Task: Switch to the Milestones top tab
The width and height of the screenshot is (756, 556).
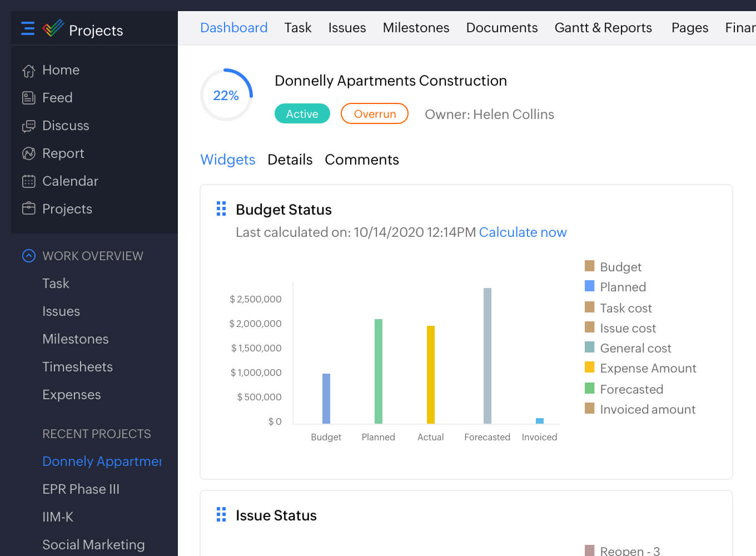Action: pyautogui.click(x=416, y=28)
